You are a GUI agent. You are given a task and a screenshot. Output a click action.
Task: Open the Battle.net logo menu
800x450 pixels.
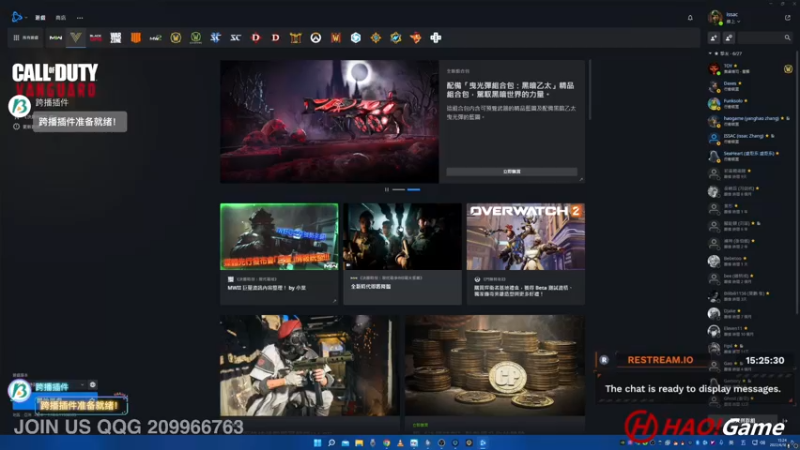(17, 17)
